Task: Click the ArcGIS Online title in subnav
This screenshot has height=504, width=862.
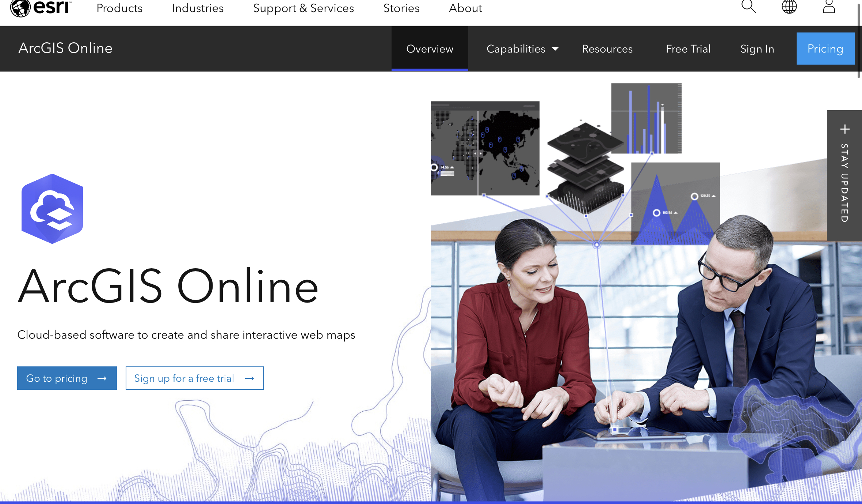Action: [65, 48]
